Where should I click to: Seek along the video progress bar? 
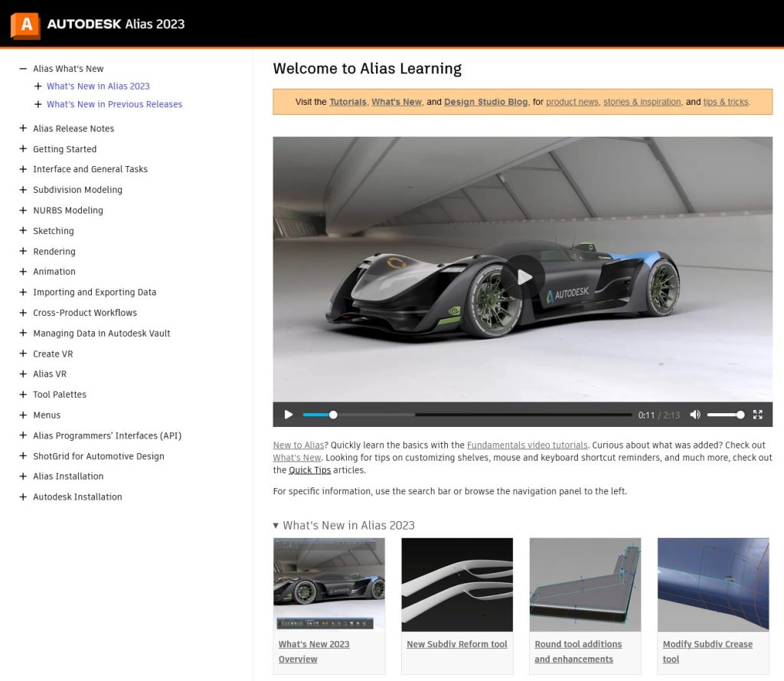click(467, 415)
